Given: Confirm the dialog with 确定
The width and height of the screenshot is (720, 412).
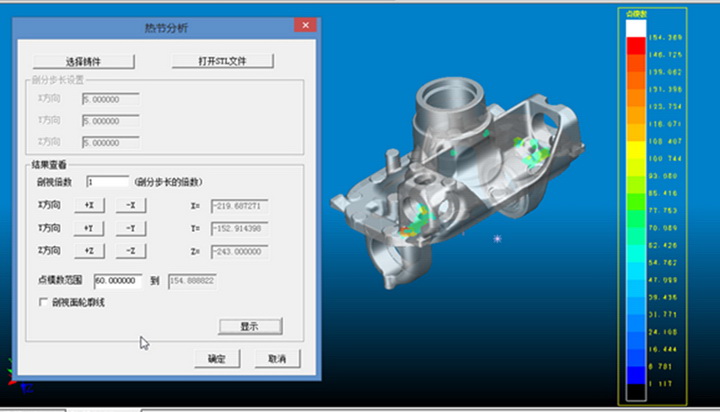Looking at the screenshot, I should 216,358.
